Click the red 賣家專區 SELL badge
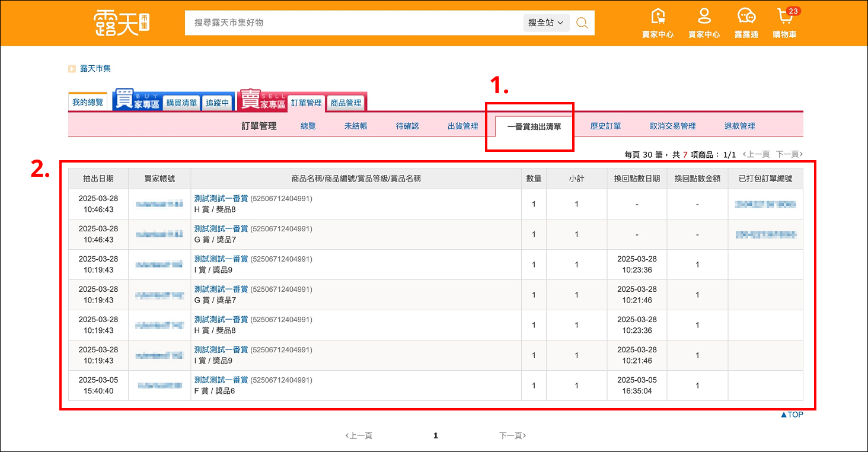Viewport: 868px width, 452px height. [261, 101]
